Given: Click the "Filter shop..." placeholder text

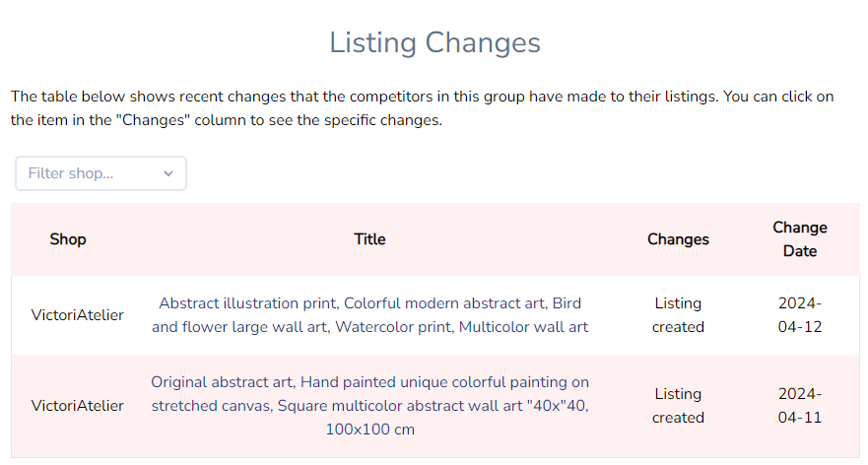Looking at the screenshot, I should [71, 173].
